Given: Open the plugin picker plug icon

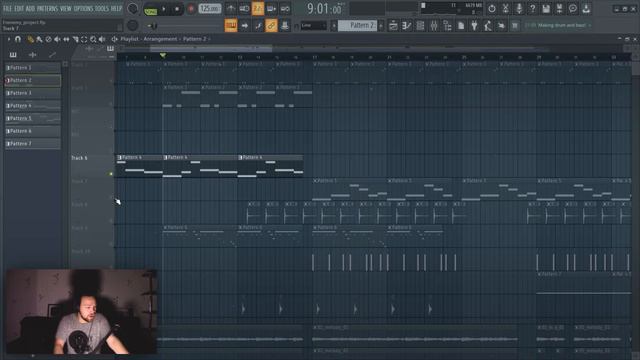Looking at the screenshot, I should click(474, 26).
